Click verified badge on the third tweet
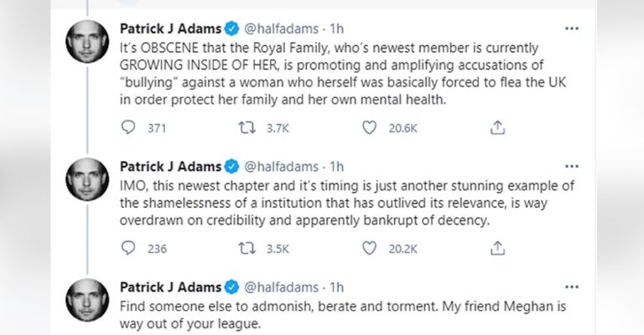Screen dimensions: 644x335 point(231,286)
